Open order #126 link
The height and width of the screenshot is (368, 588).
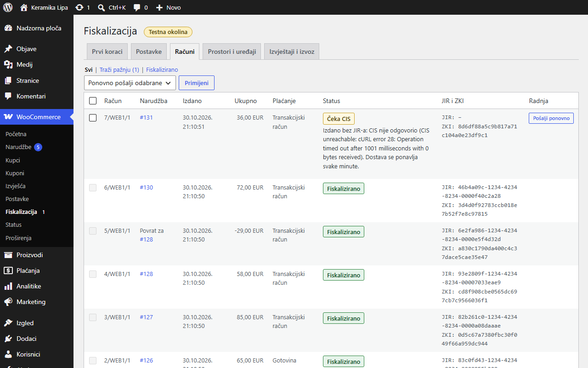click(x=147, y=361)
